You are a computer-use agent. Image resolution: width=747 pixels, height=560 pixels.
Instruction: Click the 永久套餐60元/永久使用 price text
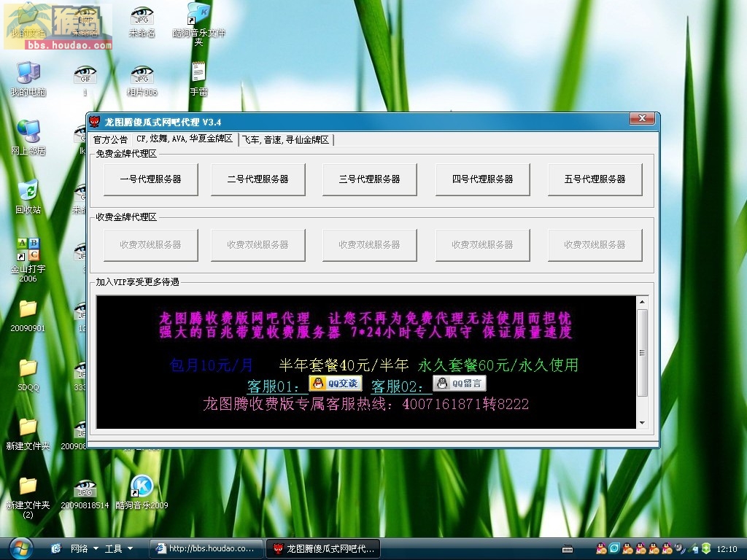498,365
